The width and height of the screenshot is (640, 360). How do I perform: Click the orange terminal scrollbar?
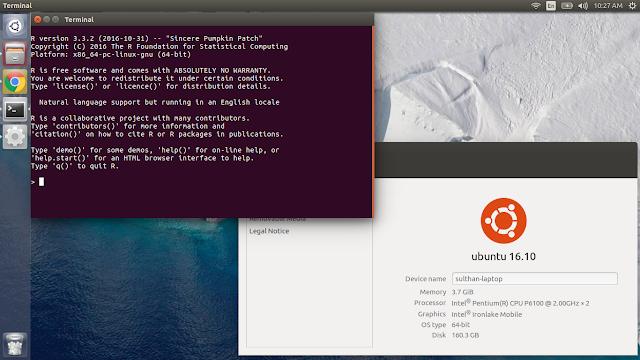point(373,122)
